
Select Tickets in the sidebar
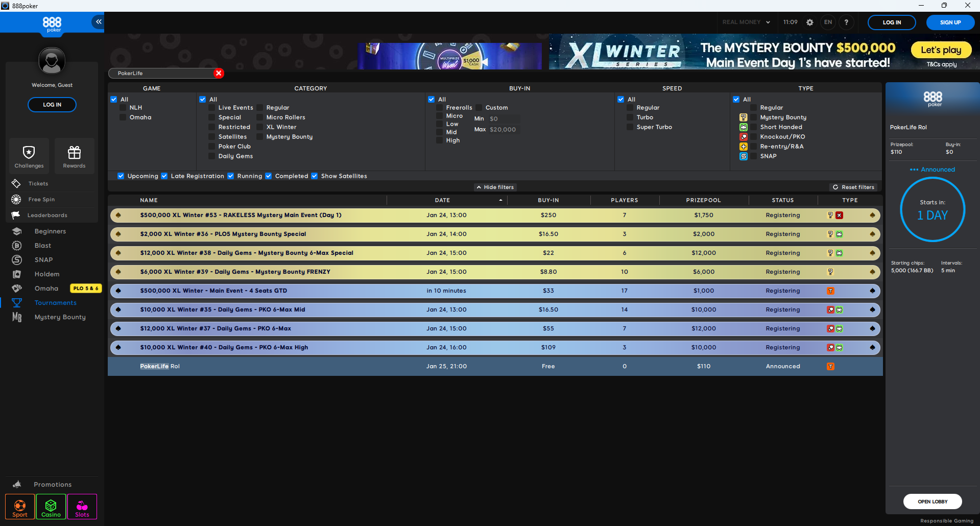coord(37,183)
